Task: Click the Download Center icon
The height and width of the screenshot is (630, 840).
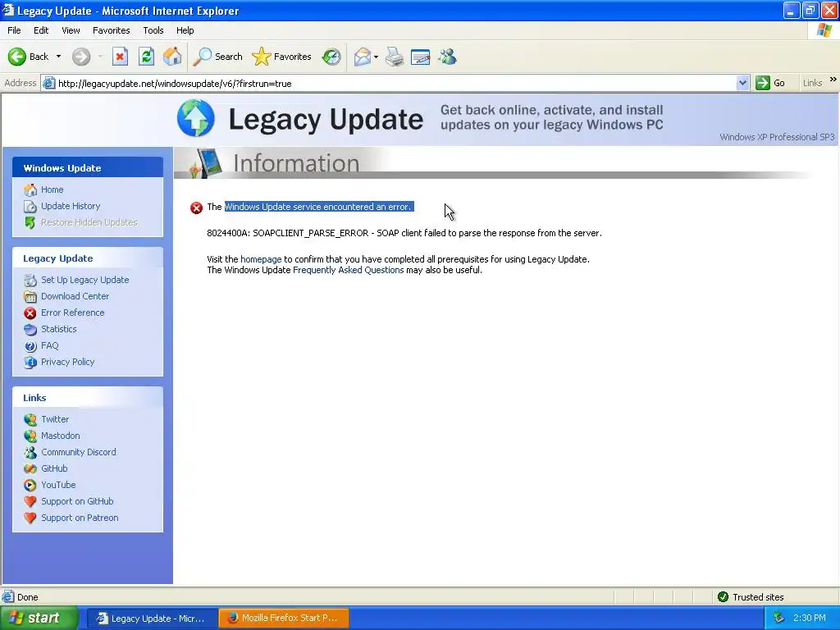Action: tap(30, 296)
